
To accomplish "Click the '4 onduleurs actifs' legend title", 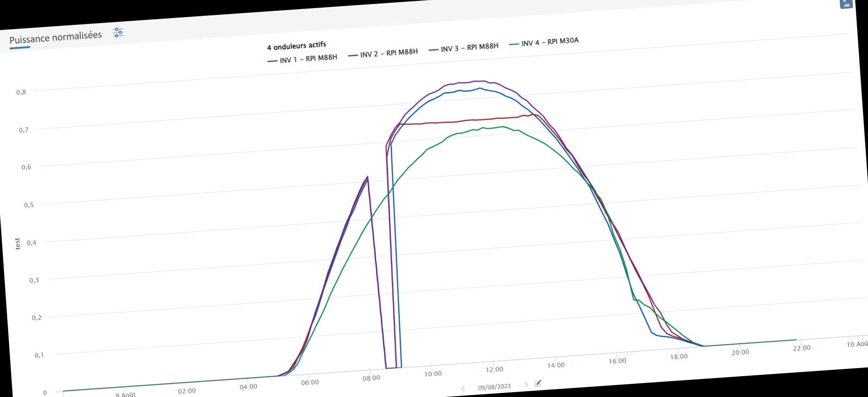I will coord(297,46).
